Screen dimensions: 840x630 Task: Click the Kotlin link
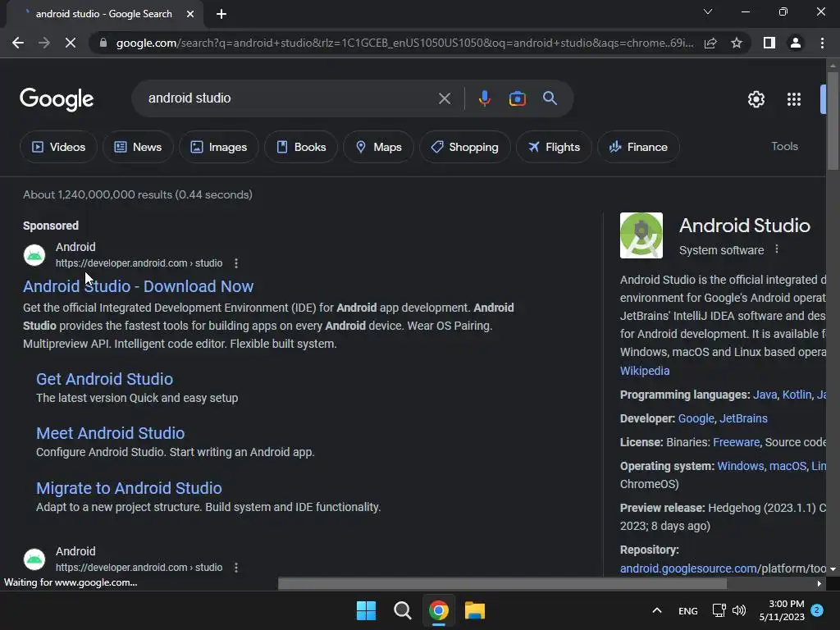pyautogui.click(x=797, y=395)
